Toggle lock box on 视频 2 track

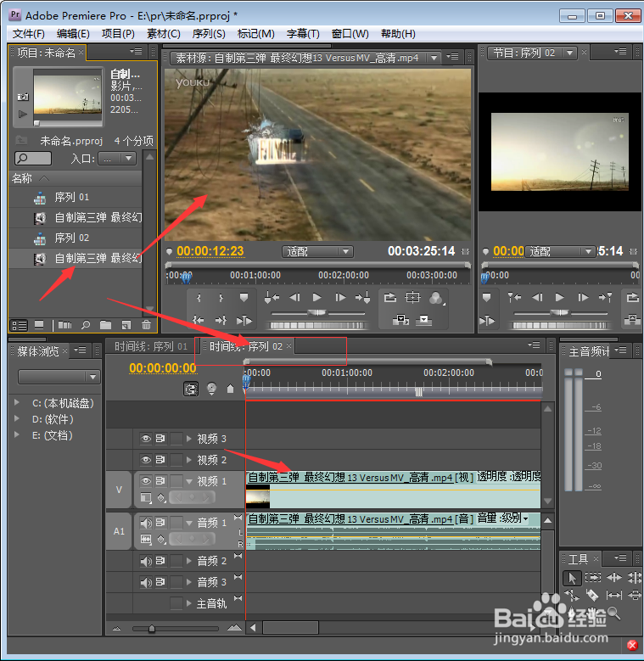click(176, 460)
